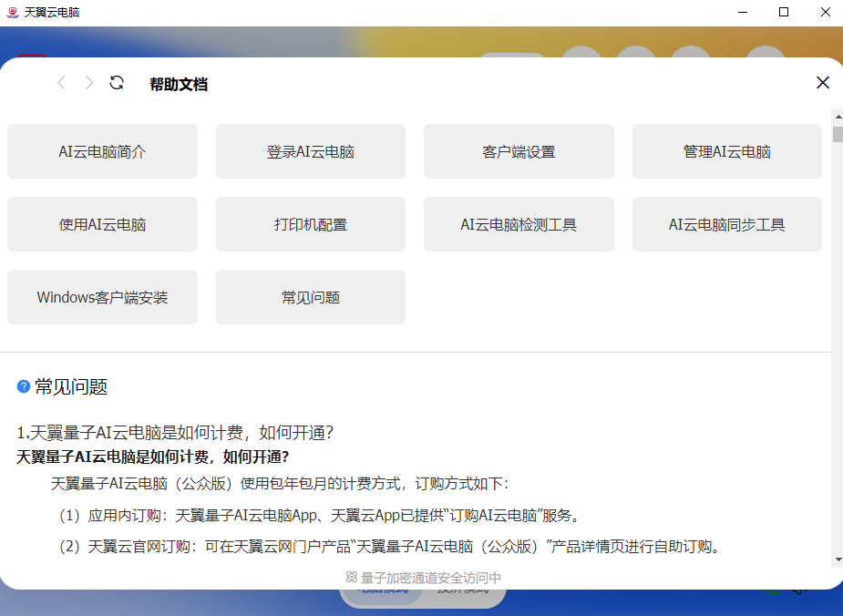Open the AI云电脑同步工具 section
Viewport: 843px width, 616px height.
pos(727,224)
